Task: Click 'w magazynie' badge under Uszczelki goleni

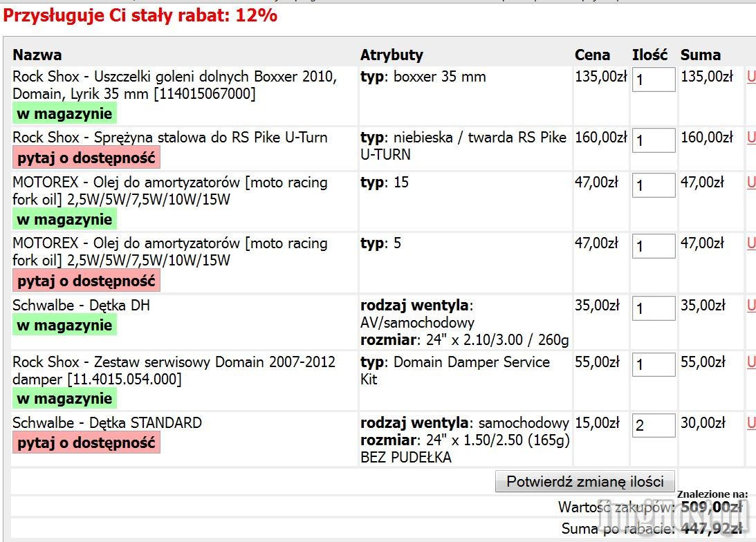Action: 64,113
